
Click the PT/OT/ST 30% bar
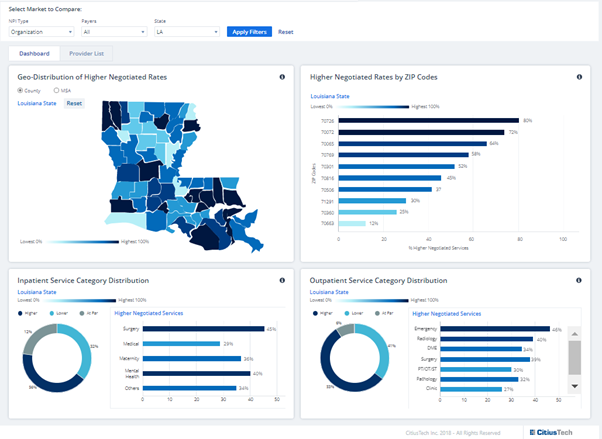click(x=476, y=369)
